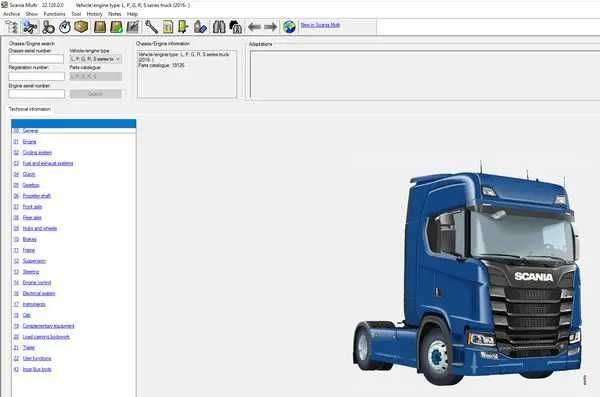Image resolution: width=600 pixels, height=397 pixels.
Task: Click the Search button
Action: click(x=96, y=94)
